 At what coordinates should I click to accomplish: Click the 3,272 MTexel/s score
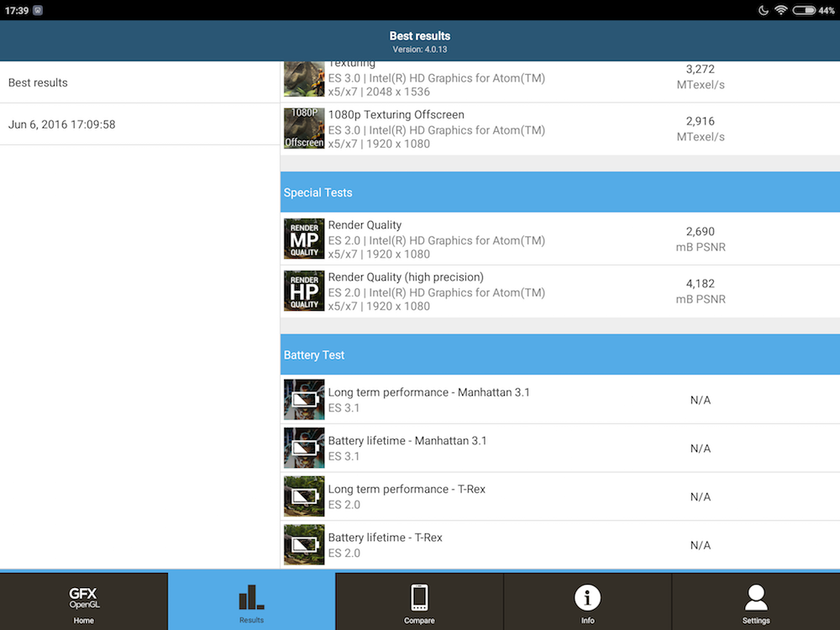pyautogui.click(x=701, y=76)
